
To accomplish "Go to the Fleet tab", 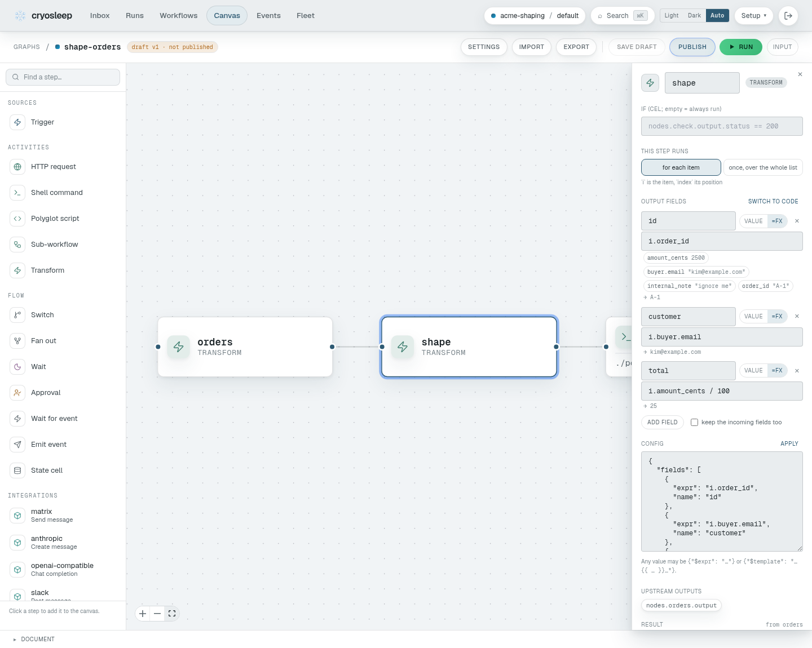I will pos(306,16).
